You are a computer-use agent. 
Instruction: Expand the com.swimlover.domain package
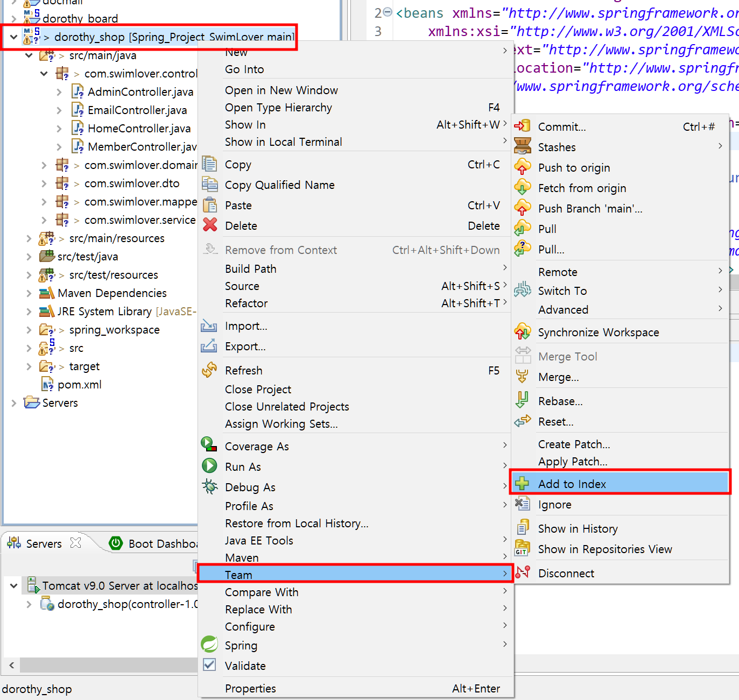pos(44,165)
